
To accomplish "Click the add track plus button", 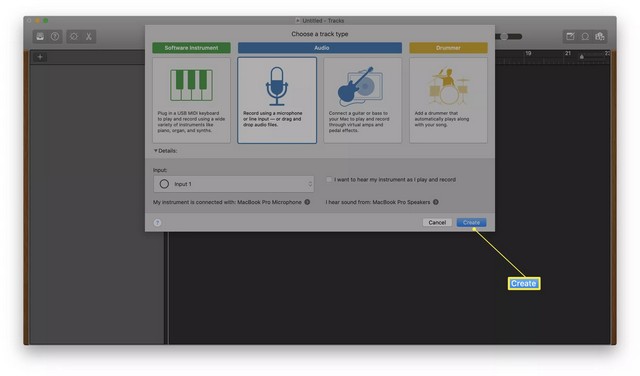I will pyautogui.click(x=40, y=57).
